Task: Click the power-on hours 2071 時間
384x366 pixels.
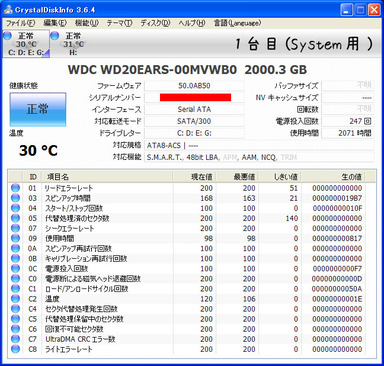Action: 347,133
